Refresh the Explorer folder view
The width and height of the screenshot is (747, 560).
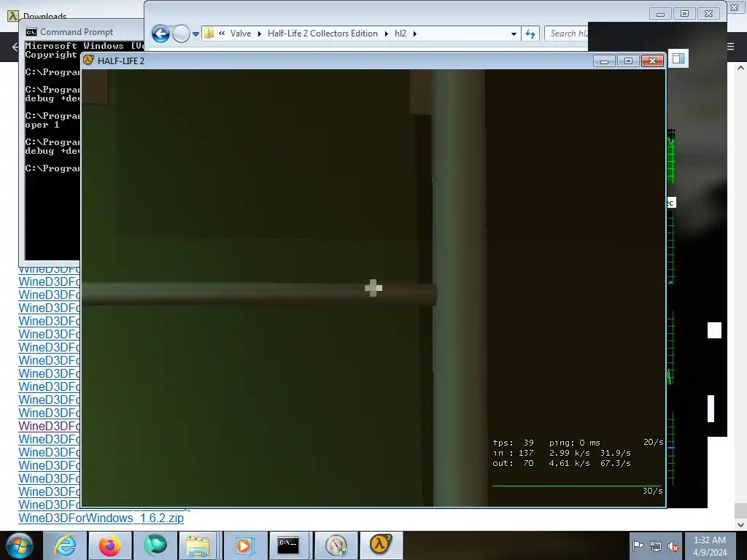click(530, 34)
